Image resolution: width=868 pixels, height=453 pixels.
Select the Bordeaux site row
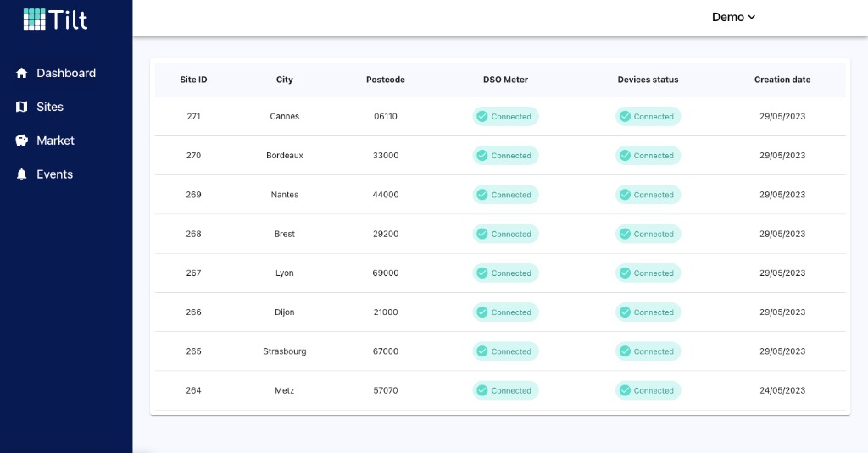(x=285, y=156)
